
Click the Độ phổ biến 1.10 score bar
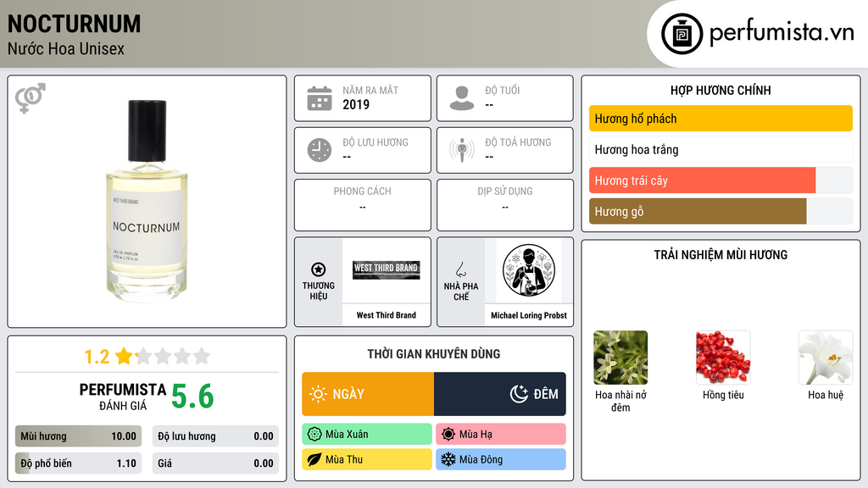79,463
